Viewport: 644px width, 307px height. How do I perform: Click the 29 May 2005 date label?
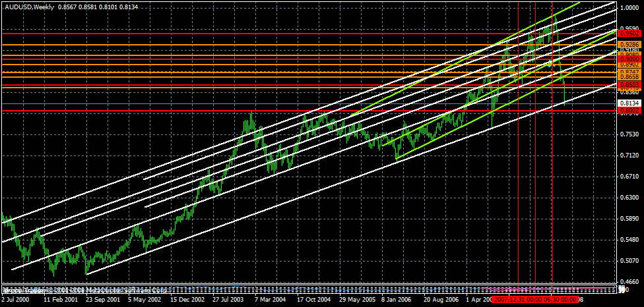tap(357, 299)
